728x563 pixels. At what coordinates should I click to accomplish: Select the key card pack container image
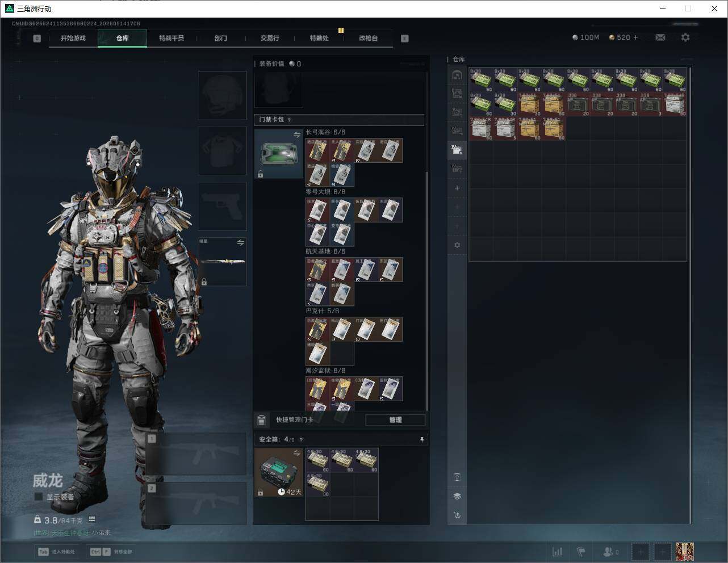pyautogui.click(x=278, y=154)
